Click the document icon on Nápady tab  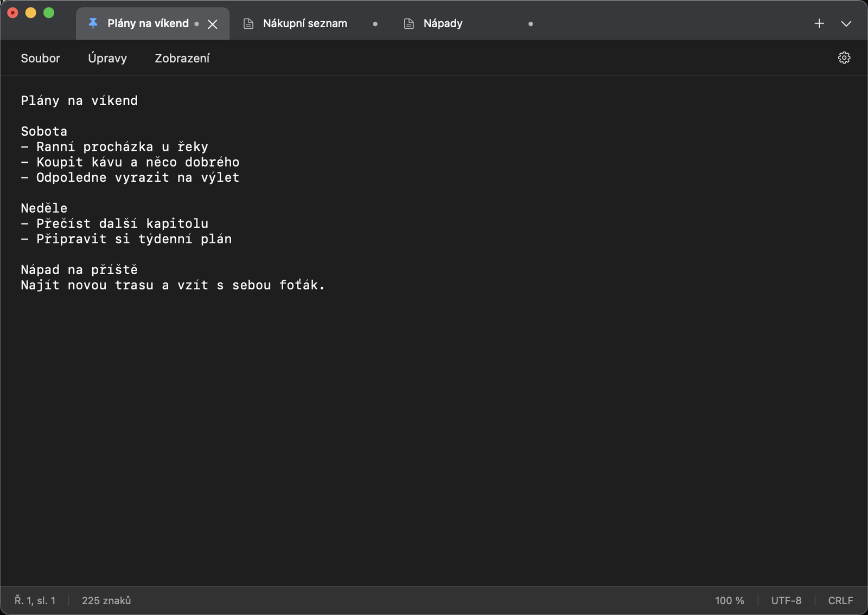coord(409,23)
